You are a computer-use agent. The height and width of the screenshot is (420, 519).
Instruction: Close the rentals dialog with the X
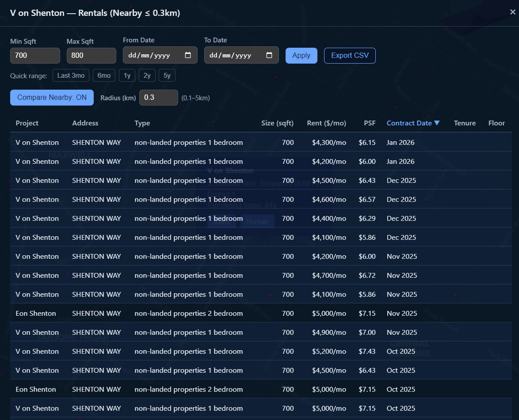[x=513, y=12]
